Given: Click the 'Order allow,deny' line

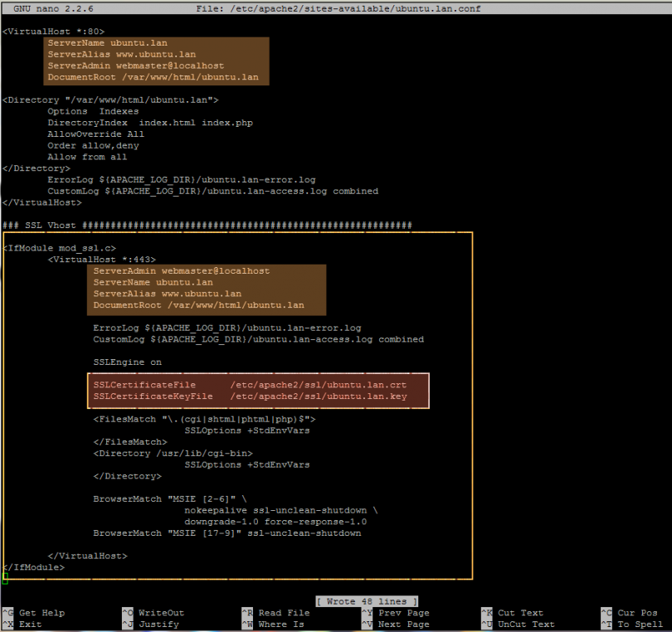Looking at the screenshot, I should tap(93, 146).
